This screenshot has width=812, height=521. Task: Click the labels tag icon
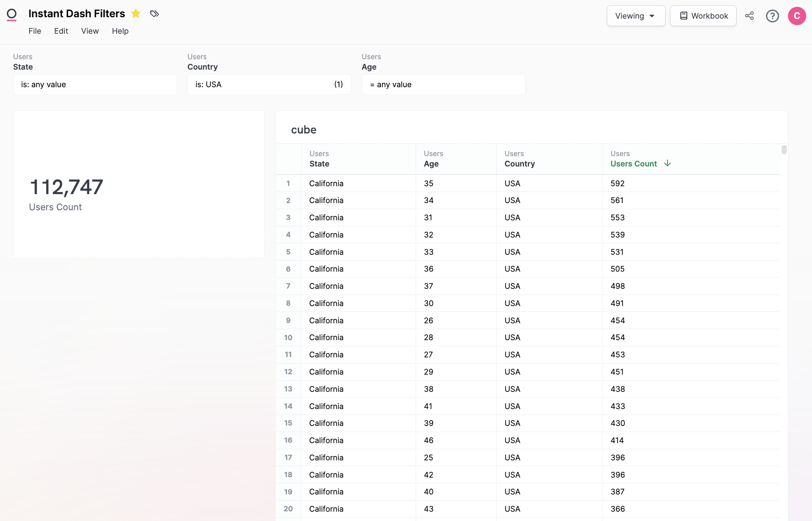[x=154, y=14]
